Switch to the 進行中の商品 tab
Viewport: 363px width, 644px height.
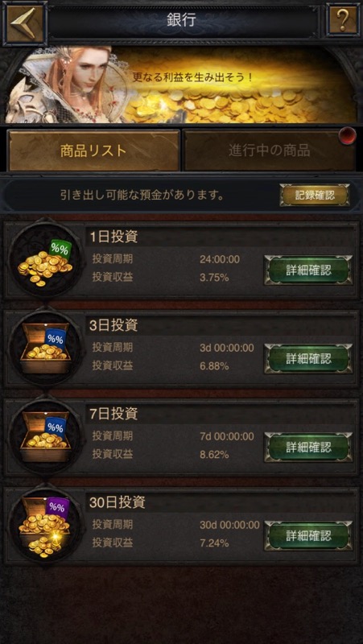click(270, 151)
